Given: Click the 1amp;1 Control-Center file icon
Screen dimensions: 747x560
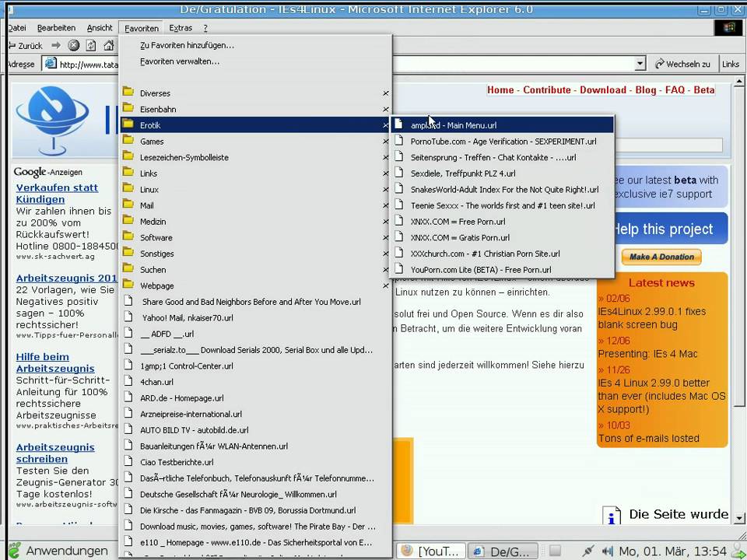Looking at the screenshot, I should pyautogui.click(x=128, y=365).
